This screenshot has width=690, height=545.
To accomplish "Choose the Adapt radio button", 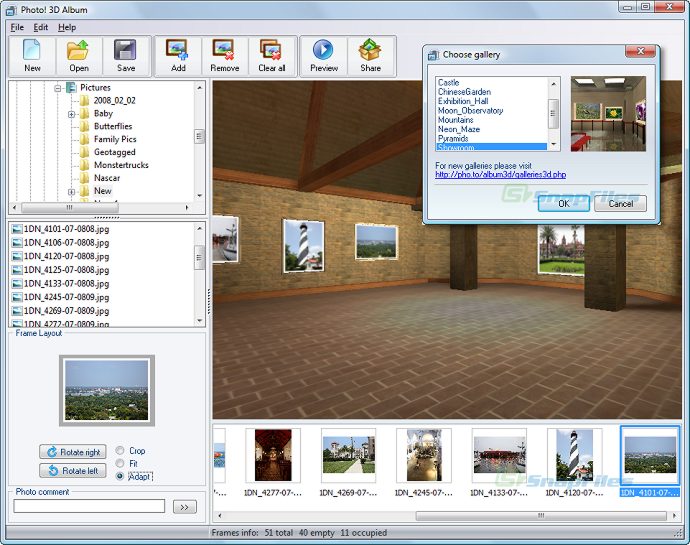I will coord(120,476).
